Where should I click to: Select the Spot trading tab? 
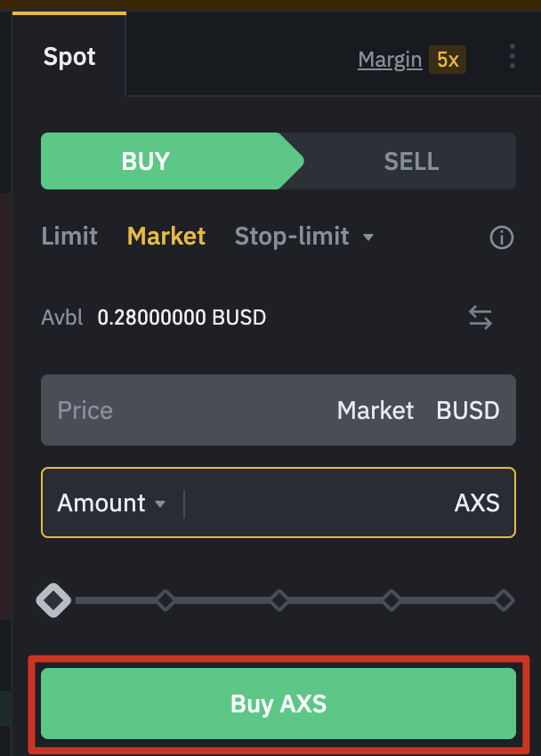click(x=69, y=57)
